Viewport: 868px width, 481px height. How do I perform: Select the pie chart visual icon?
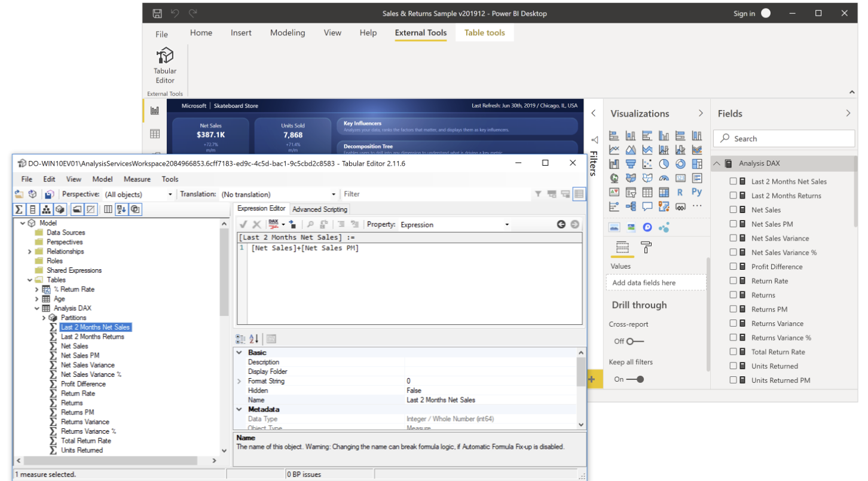pos(664,163)
